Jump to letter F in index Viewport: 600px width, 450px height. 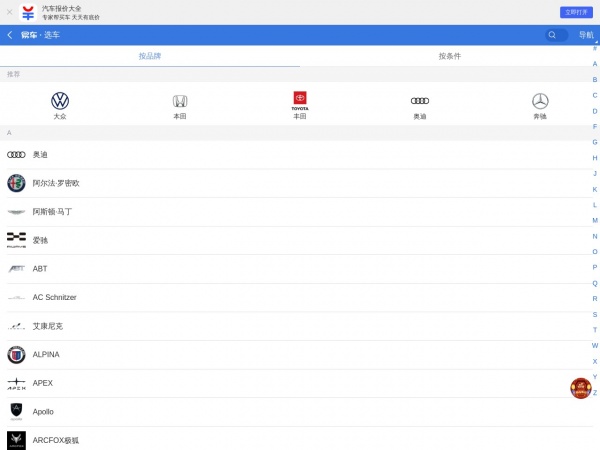(595, 127)
